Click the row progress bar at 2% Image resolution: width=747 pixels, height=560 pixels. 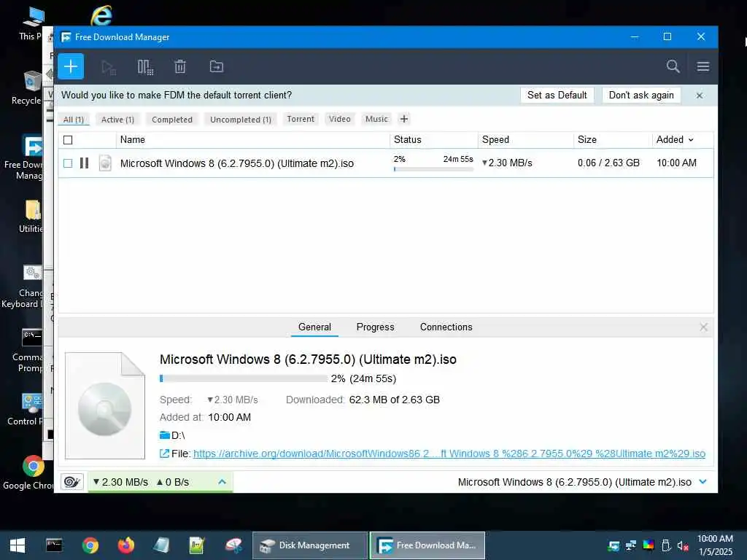[433, 169]
